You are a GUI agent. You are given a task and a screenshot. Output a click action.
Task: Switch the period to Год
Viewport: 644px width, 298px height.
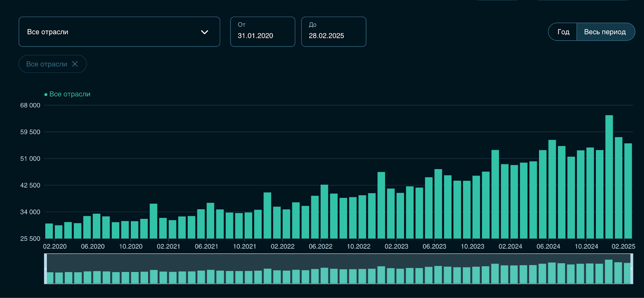coord(563,32)
